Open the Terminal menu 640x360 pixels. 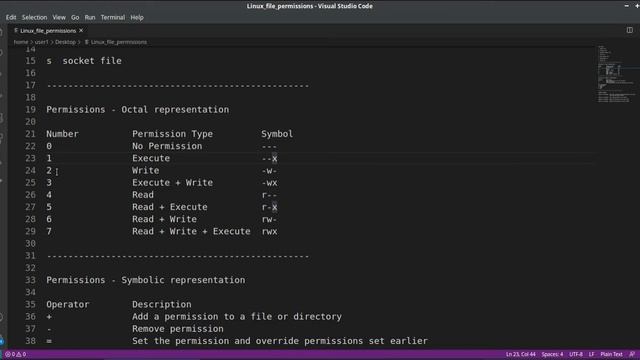pyautogui.click(x=113, y=18)
